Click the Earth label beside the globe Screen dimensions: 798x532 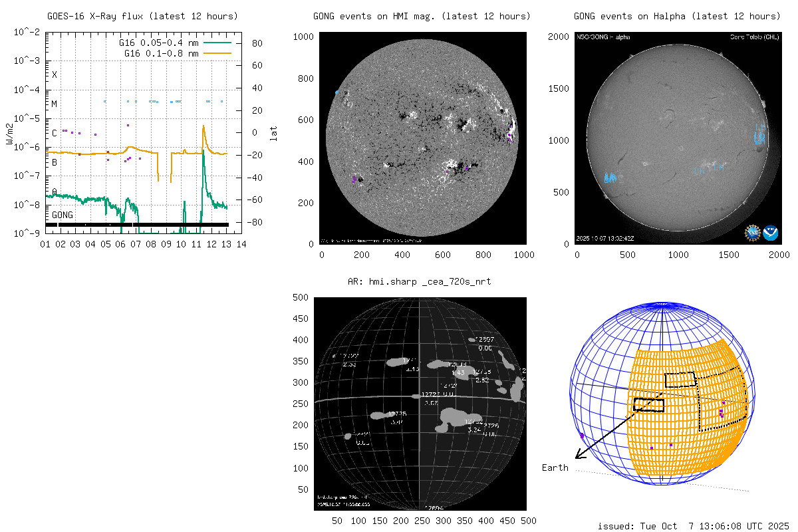pos(555,467)
